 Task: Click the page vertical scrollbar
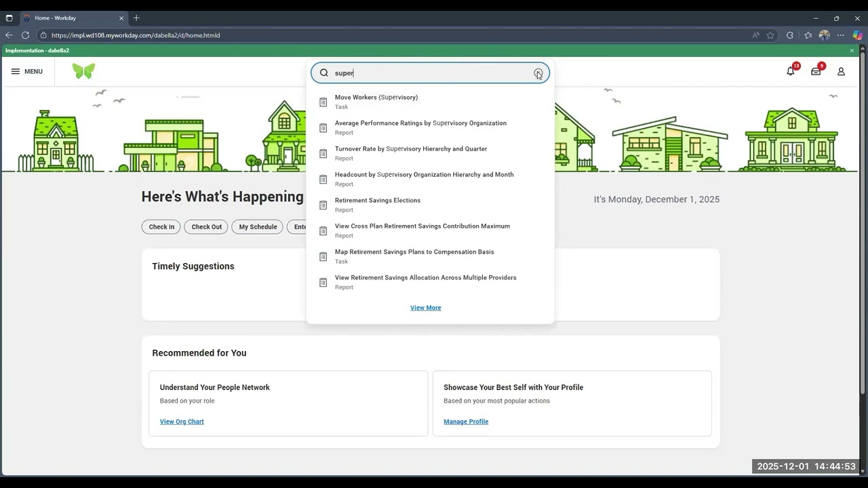[863, 224]
